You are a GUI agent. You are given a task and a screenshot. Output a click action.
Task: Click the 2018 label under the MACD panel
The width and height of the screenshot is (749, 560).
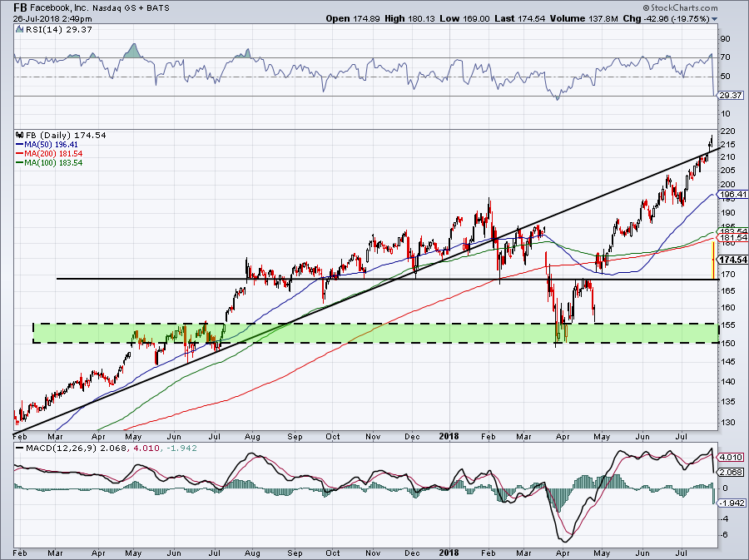tap(449, 553)
